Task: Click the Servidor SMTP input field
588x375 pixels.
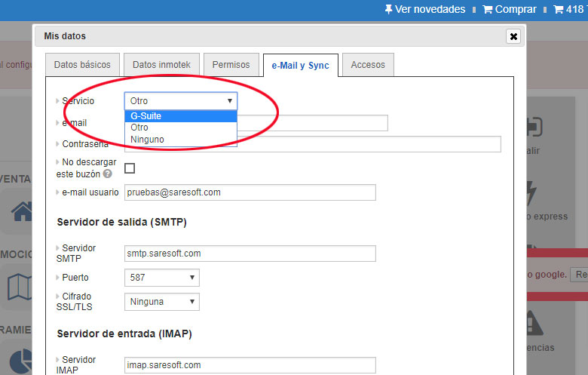Action: 250,254
